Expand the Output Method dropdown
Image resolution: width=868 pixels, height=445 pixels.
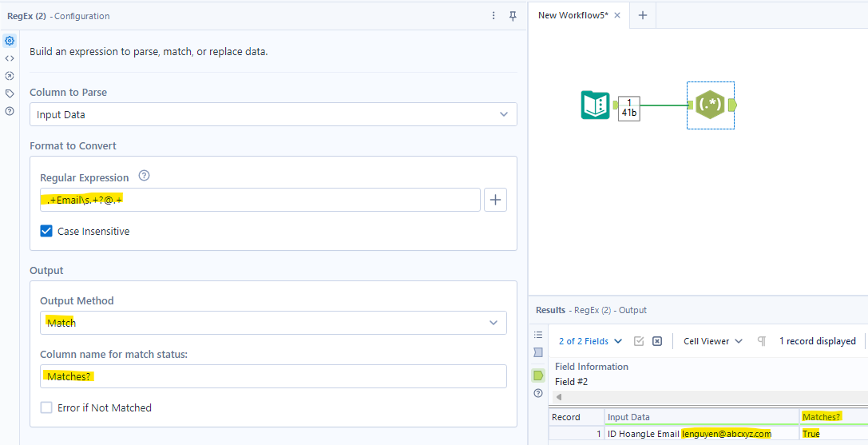click(273, 323)
